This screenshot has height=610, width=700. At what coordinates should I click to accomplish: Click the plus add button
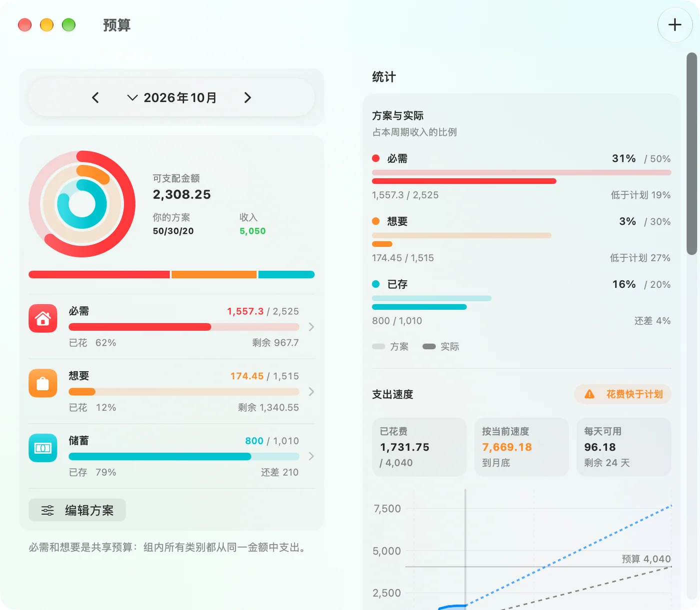coord(675,25)
